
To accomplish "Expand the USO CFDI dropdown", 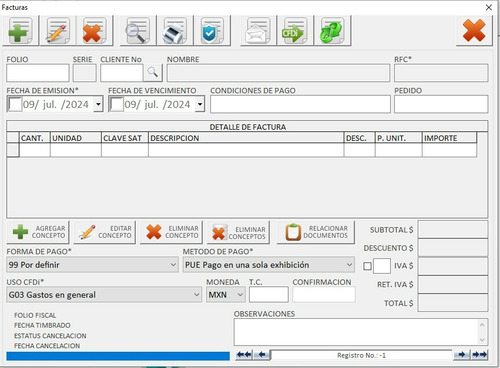I will coord(197,295).
